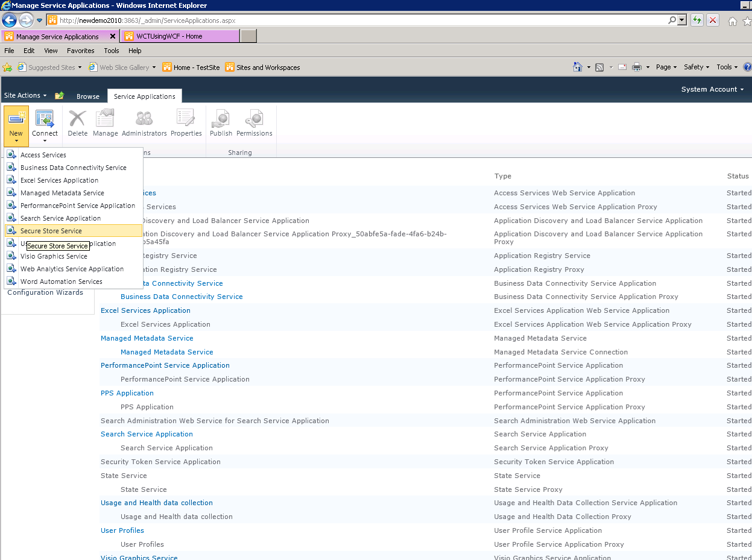Select Search Service Application from New menu
Image resolution: width=752 pixels, height=560 pixels.
74,218
